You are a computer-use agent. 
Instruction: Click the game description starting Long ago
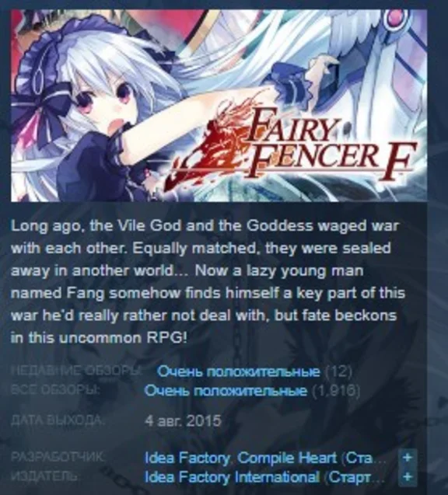coord(208,281)
